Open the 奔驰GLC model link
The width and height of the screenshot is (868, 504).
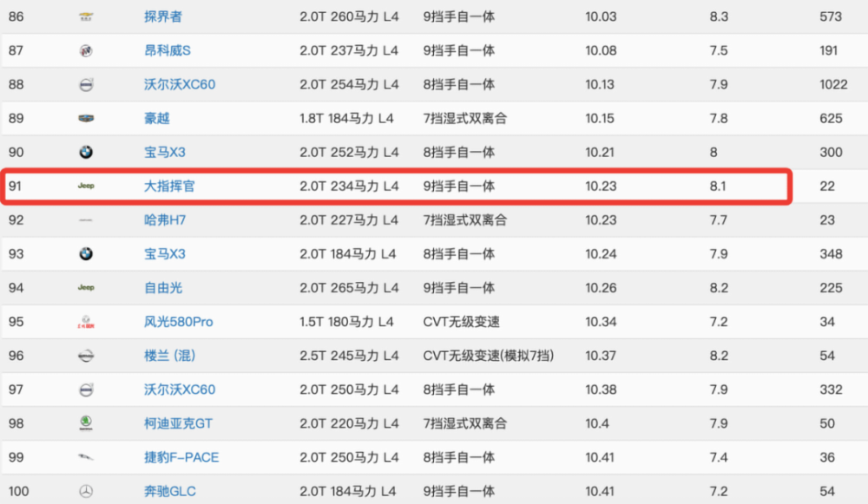pyautogui.click(x=170, y=491)
